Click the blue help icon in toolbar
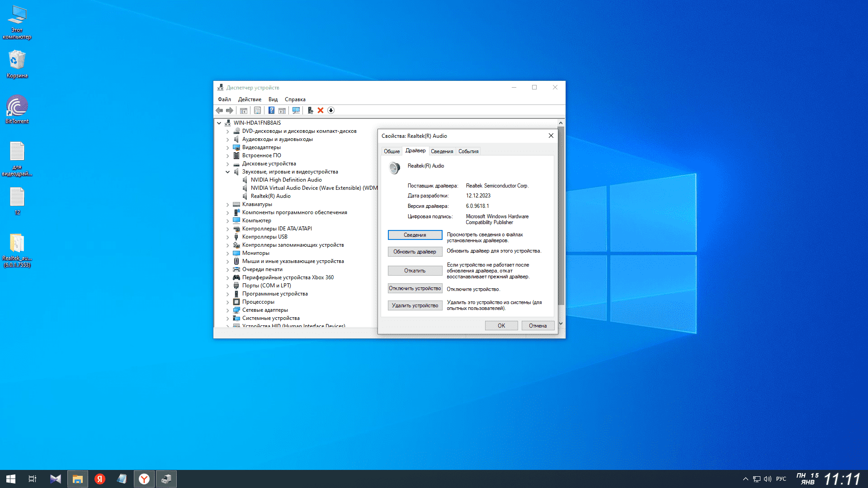 (271, 110)
